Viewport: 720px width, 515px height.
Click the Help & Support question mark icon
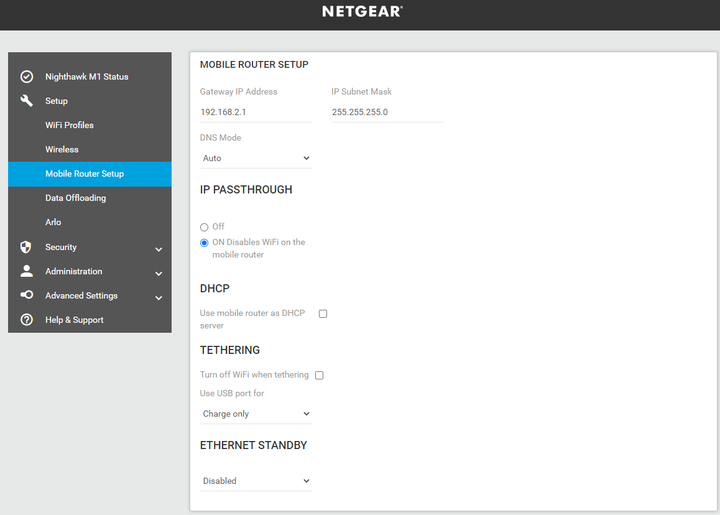click(27, 319)
